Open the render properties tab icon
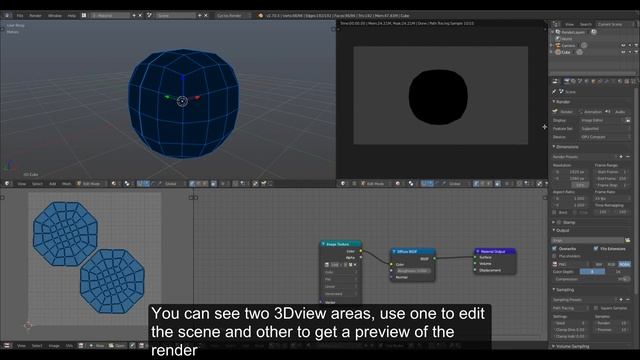The width and height of the screenshot is (640, 360). (x=567, y=81)
